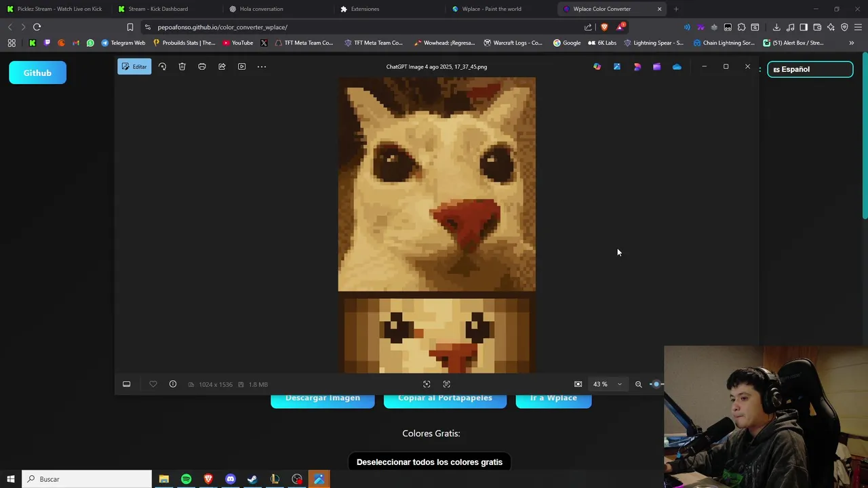The image size is (868, 488).
Task: Toggle the filmstrip view in Photos
Action: point(126,384)
